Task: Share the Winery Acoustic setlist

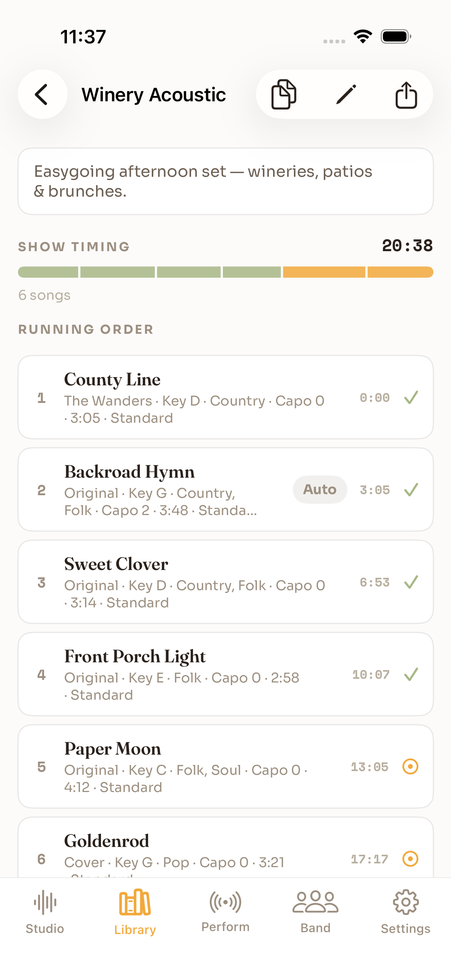Action: click(406, 94)
